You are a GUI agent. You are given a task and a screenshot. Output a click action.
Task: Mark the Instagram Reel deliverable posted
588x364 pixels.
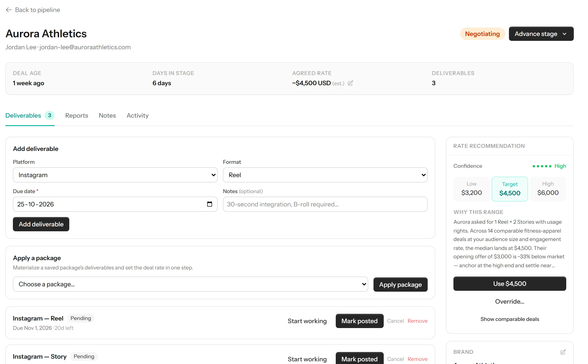(x=360, y=321)
